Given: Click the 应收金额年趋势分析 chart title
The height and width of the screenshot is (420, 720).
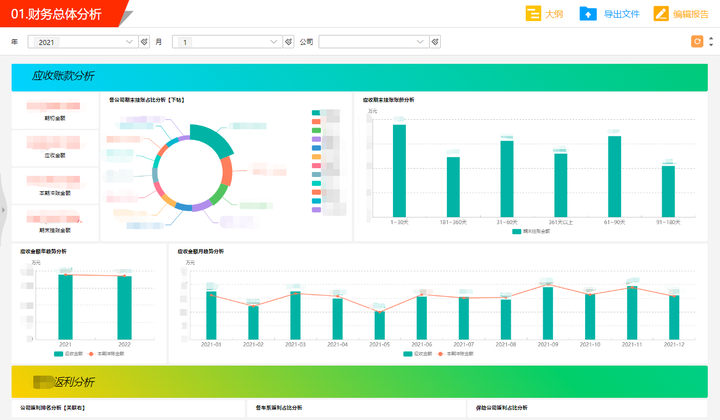Looking at the screenshot, I should [43, 252].
